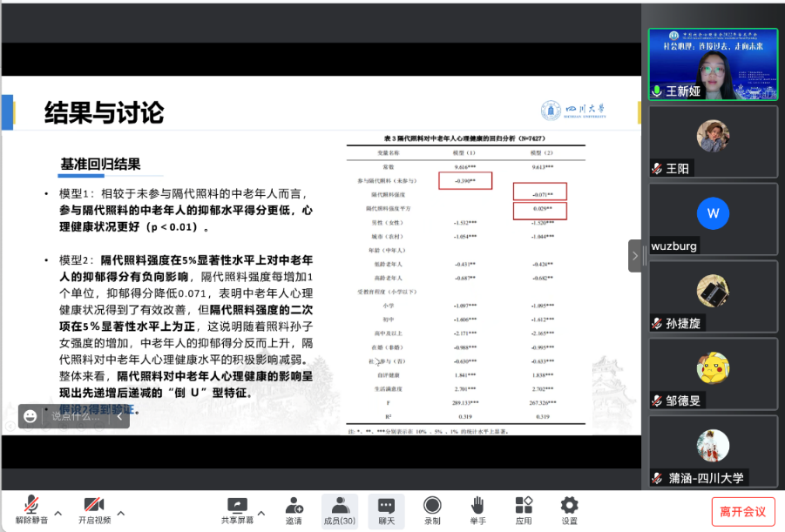Image resolution: width=785 pixels, height=532 pixels.
Task: Open the 邀请 invite icon
Action: click(x=294, y=510)
